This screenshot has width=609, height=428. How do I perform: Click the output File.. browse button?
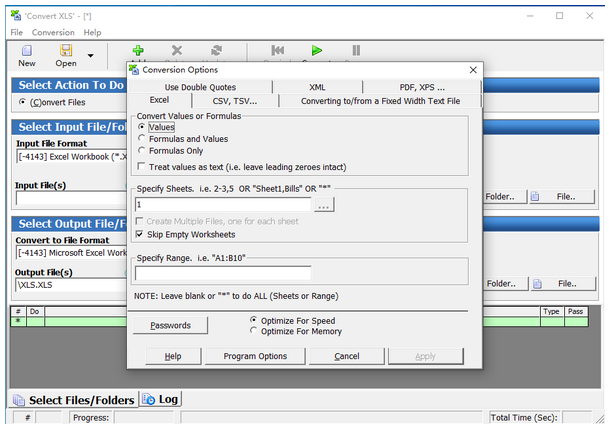pos(563,284)
